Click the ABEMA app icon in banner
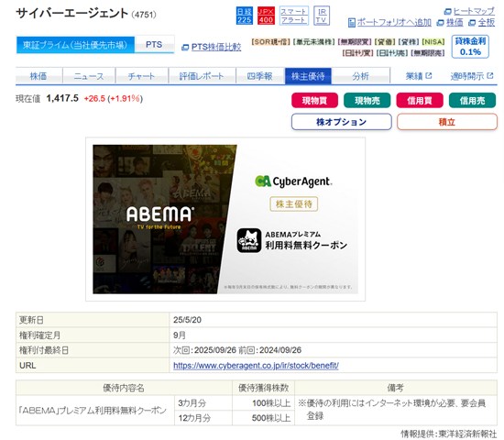This screenshot has width=504, height=440. coord(249,240)
